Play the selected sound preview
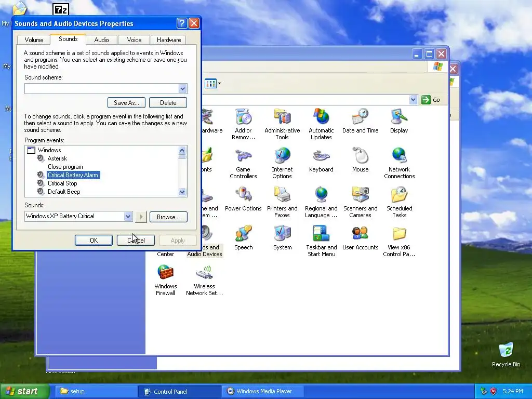 (x=141, y=217)
